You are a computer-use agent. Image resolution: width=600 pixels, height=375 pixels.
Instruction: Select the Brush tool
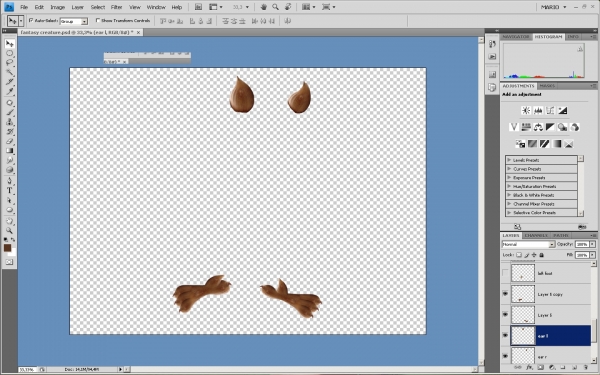pyautogui.click(x=10, y=112)
